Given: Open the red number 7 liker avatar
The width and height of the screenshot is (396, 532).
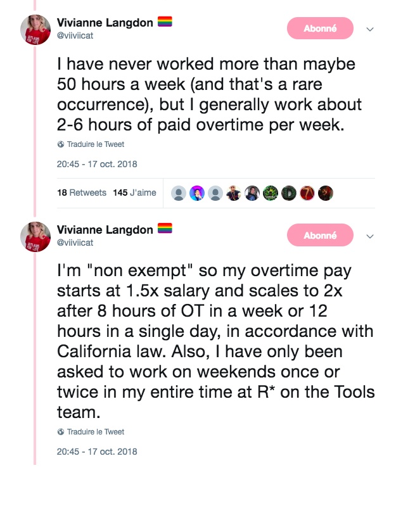Looking at the screenshot, I should [x=307, y=193].
